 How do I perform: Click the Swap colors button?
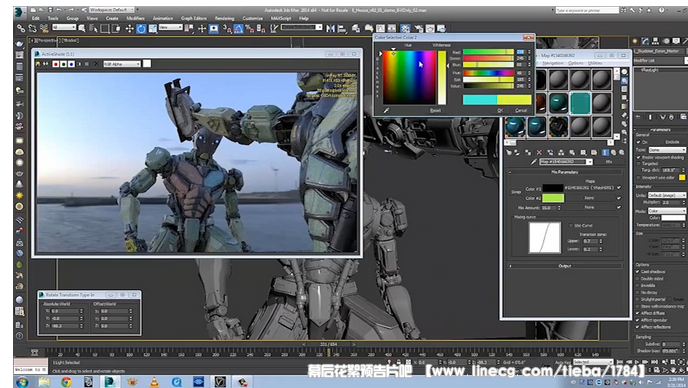(x=516, y=192)
